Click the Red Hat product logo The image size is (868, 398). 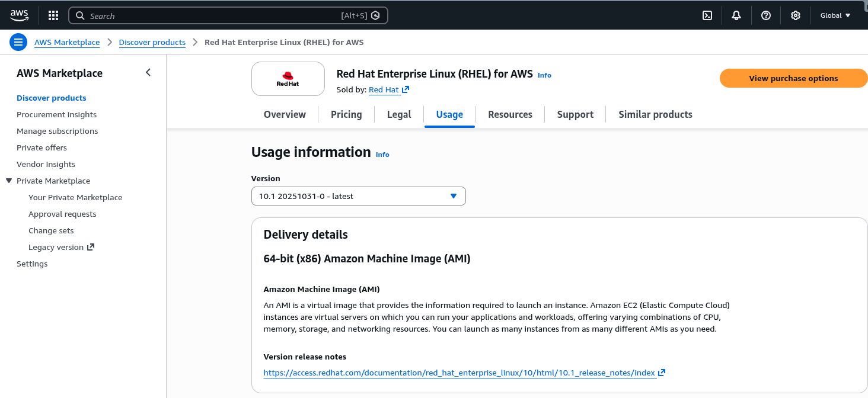[288, 79]
